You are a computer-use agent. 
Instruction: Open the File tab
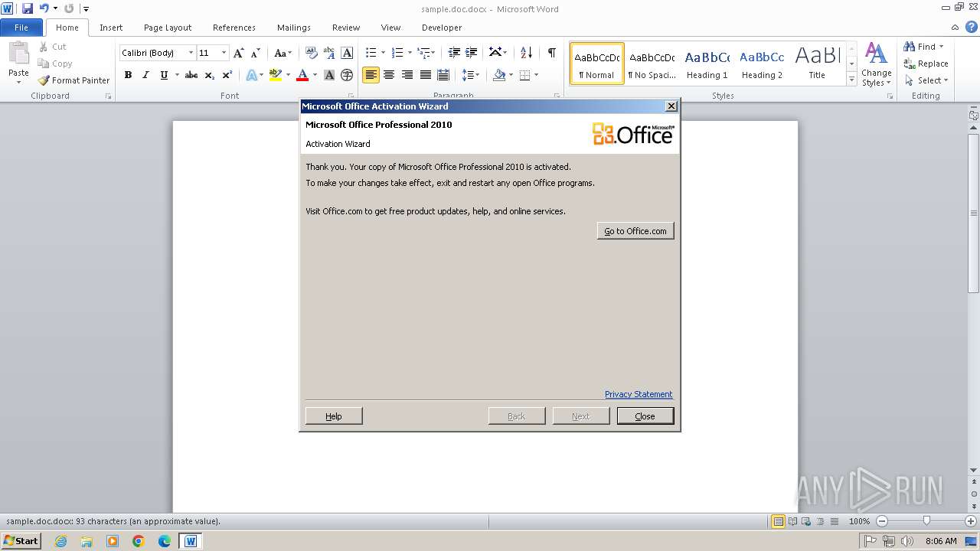tap(21, 28)
